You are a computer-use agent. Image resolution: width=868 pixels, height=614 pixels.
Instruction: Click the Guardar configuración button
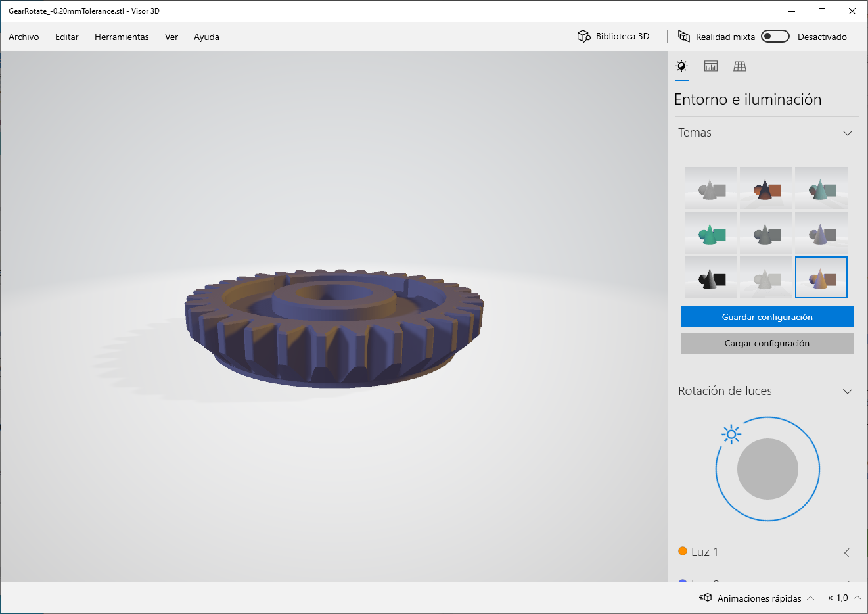767,316
